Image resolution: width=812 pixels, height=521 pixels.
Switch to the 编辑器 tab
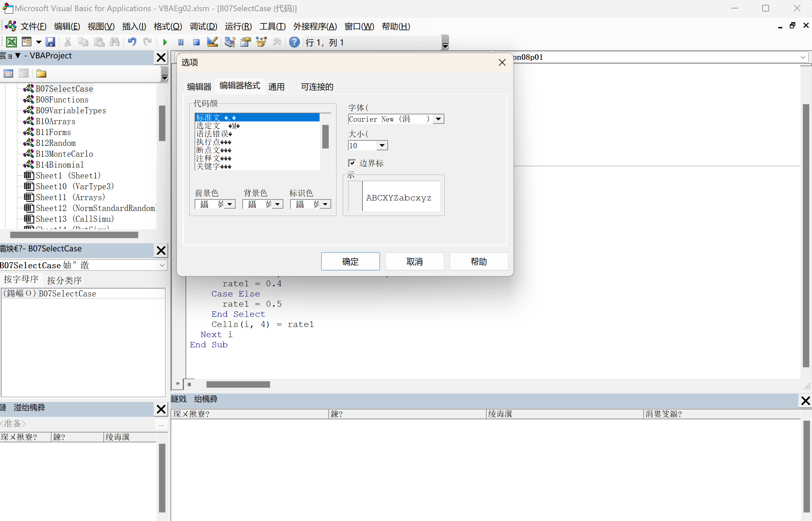199,87
